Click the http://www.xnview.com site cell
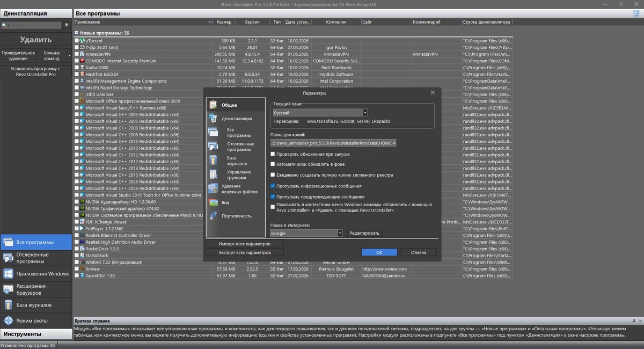The width and height of the screenshot is (644, 349). 384,269
